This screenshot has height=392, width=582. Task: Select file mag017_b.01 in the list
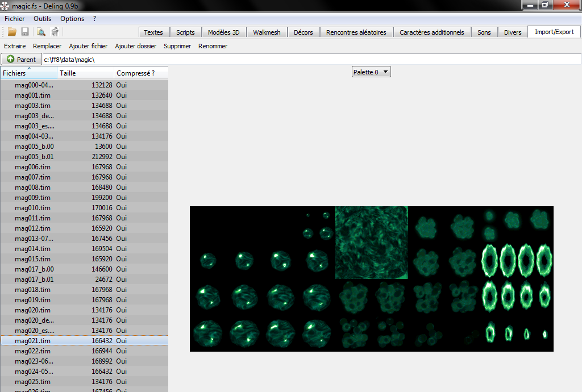pos(84,280)
